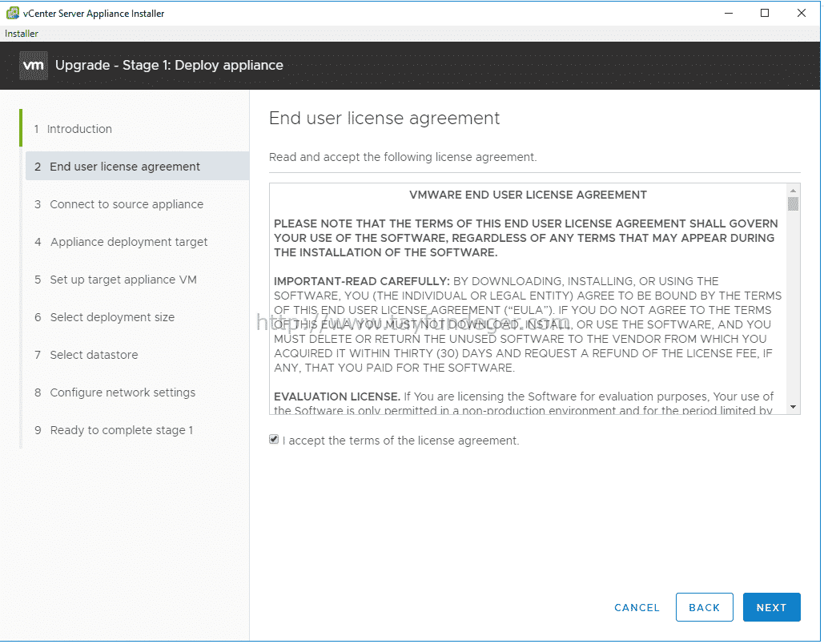Minimize the installer window

click(729, 13)
